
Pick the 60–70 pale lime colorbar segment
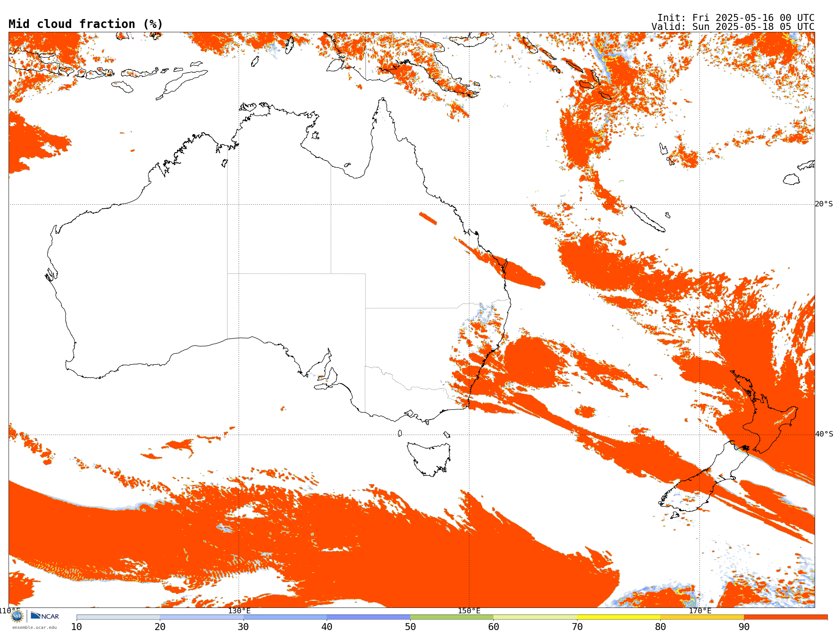[x=535, y=617]
